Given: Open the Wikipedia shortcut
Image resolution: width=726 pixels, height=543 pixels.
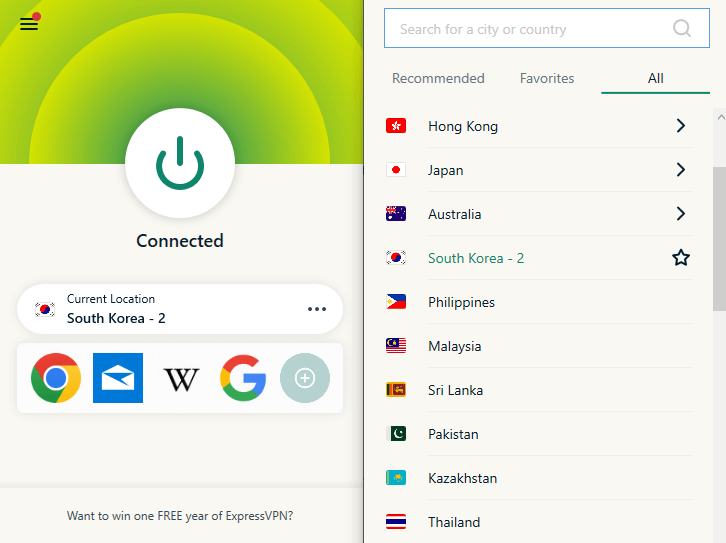Looking at the screenshot, I should point(181,379).
